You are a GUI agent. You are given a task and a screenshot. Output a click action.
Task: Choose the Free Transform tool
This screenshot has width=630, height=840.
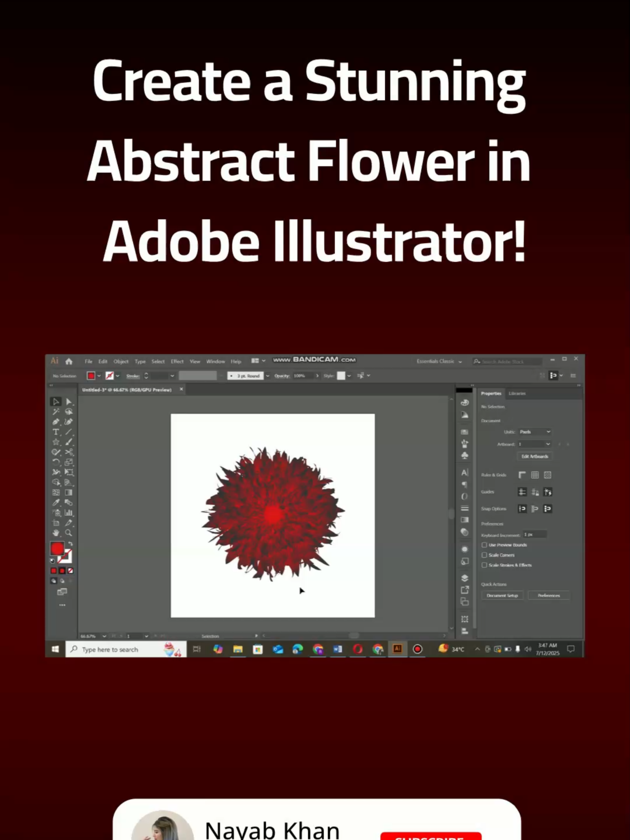pos(69,472)
